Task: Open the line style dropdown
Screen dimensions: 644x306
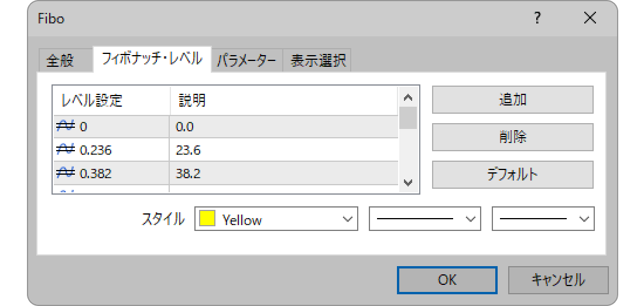Action: pyautogui.click(x=424, y=219)
